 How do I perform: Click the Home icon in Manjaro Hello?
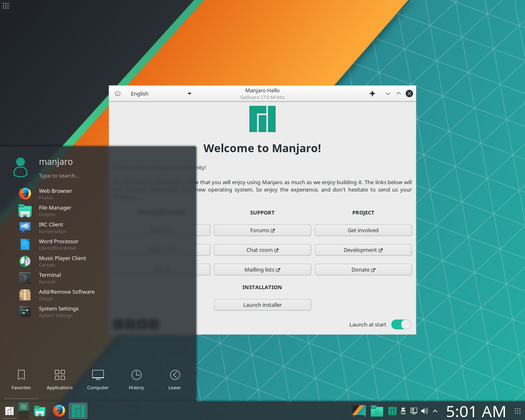(x=118, y=94)
